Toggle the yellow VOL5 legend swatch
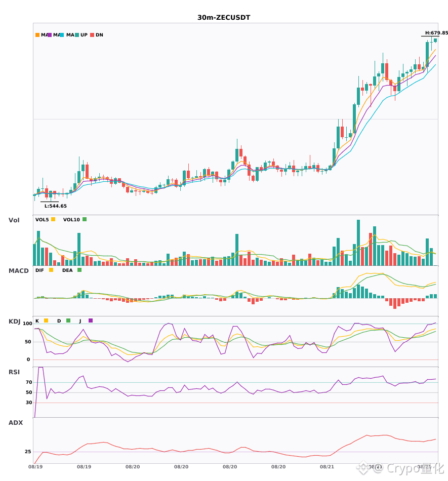This screenshot has width=448, height=481. (53, 219)
